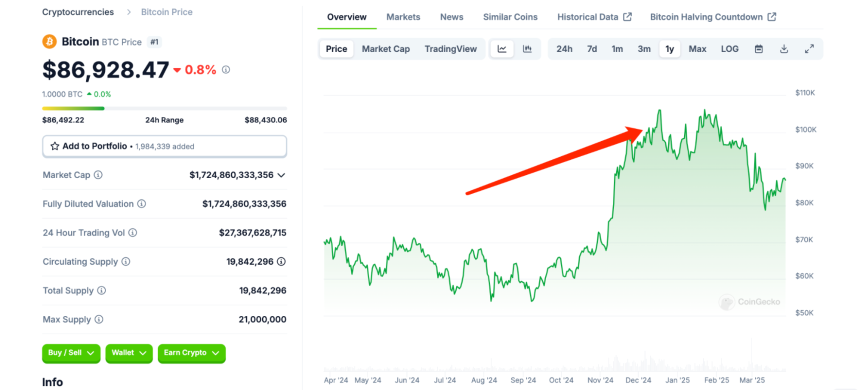Click the Dec '24 x-axis label
The width and height of the screenshot is (860, 390).
(638, 380)
